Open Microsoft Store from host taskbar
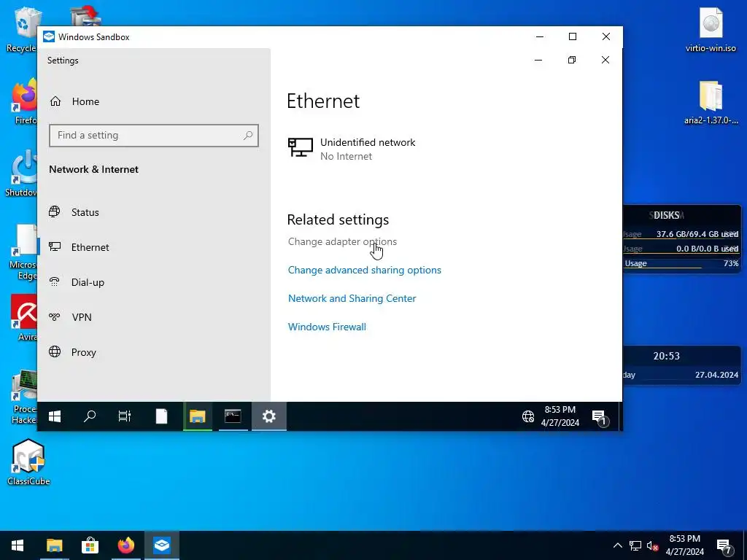This screenshot has height=560, width=747. [90, 545]
